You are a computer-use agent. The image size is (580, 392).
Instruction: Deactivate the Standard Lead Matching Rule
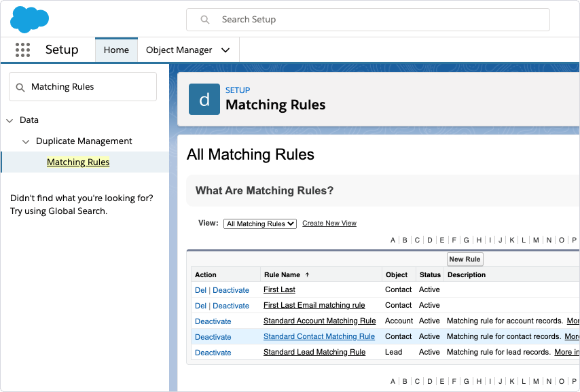coord(213,352)
